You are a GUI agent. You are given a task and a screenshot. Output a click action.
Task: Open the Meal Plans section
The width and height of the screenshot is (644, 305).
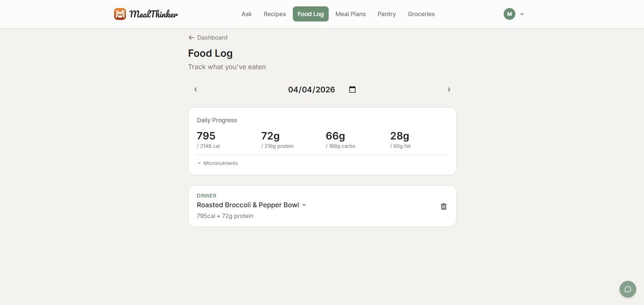[x=350, y=14]
